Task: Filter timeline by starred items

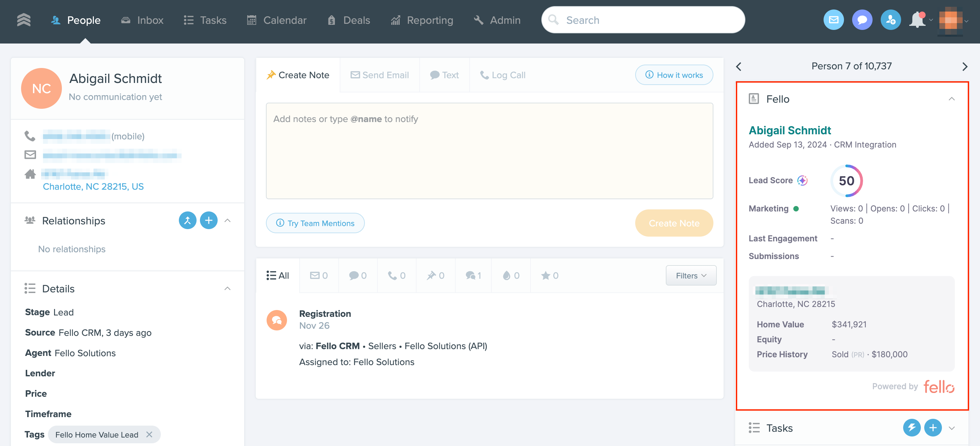Action: tap(550, 275)
